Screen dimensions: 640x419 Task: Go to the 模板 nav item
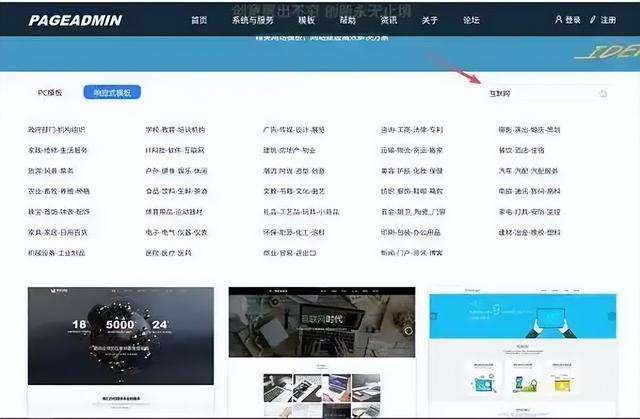306,20
